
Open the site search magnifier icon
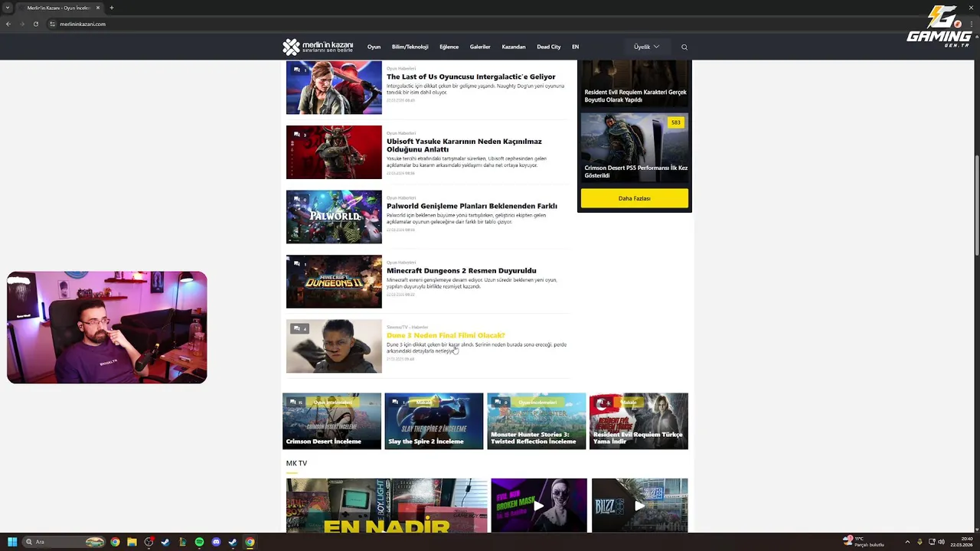click(x=684, y=47)
